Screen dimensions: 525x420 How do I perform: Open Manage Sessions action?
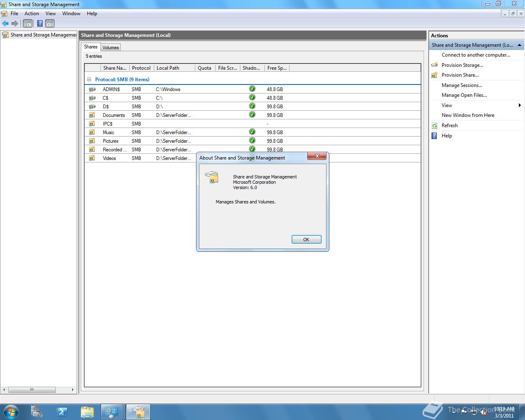462,85
